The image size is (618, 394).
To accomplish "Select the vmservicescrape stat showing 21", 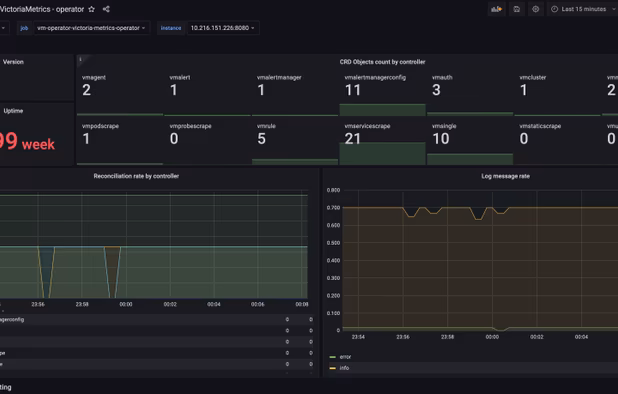I will 382,142.
